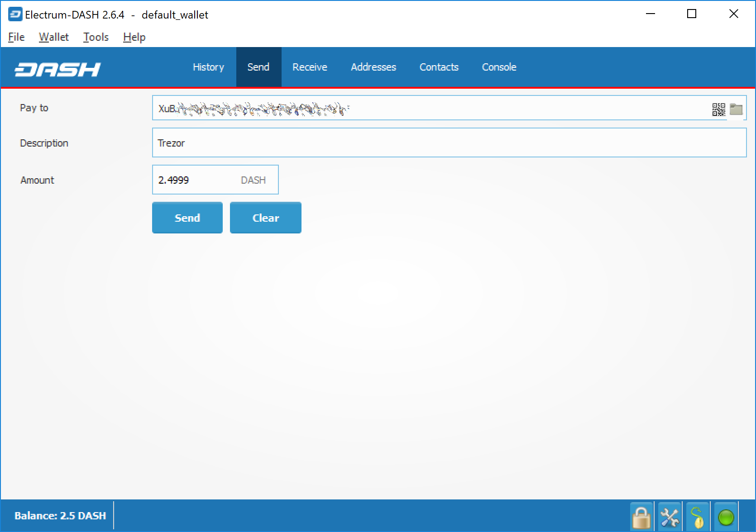The width and height of the screenshot is (756, 532).
Task: Open the folder icon in Pay to field
Action: coord(736,109)
